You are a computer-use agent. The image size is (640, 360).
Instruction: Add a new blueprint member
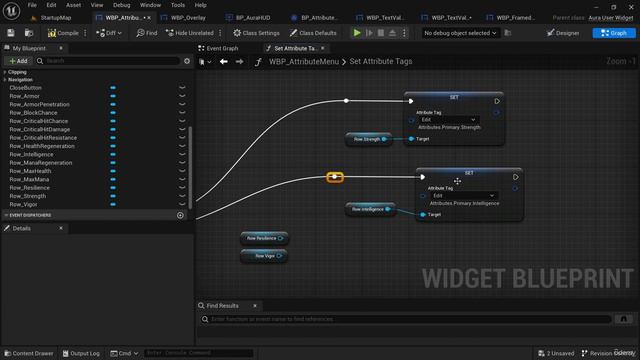coord(18,61)
